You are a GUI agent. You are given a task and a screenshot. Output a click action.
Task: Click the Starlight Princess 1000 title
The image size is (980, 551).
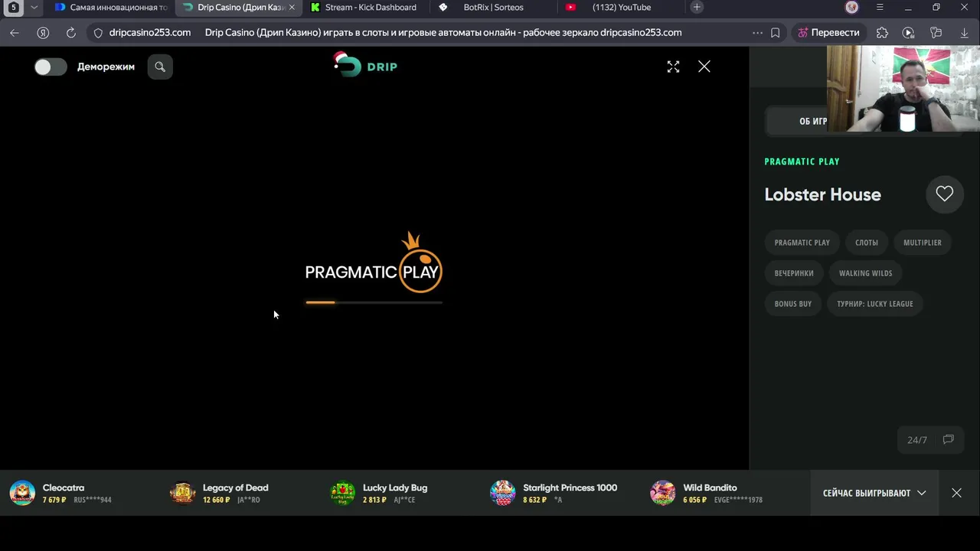click(x=570, y=487)
